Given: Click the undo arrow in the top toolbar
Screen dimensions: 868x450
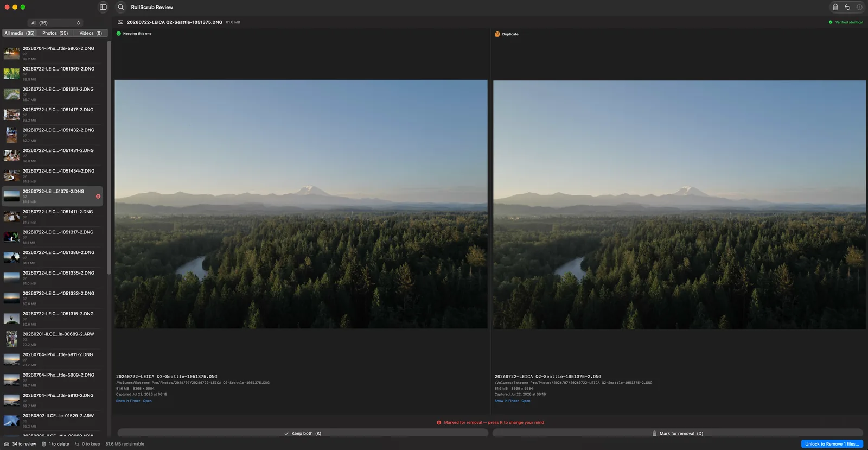Looking at the screenshot, I should [x=847, y=7].
